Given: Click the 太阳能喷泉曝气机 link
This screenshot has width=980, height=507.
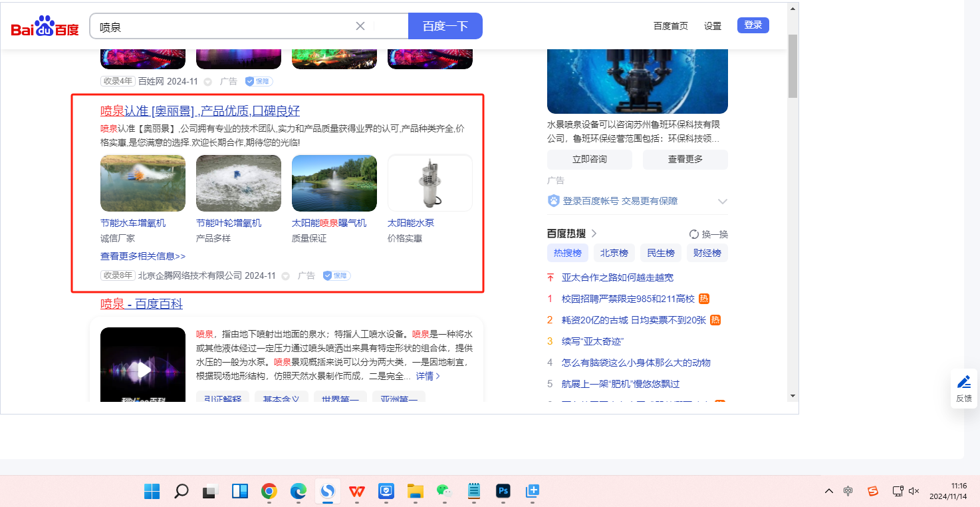Looking at the screenshot, I should (329, 223).
